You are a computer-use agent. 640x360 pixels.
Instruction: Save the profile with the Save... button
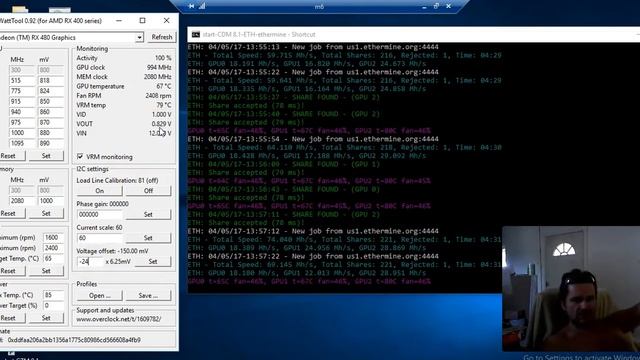[148, 296]
